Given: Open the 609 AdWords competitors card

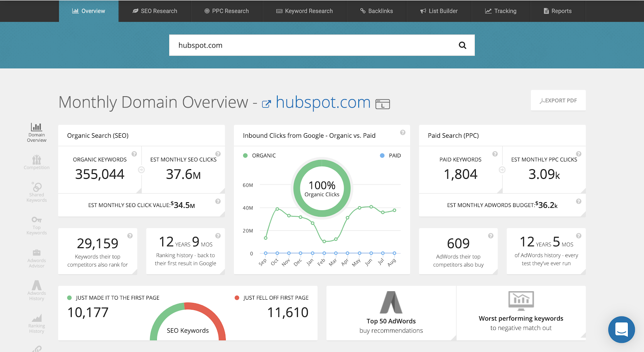Looking at the screenshot, I should tap(458, 251).
